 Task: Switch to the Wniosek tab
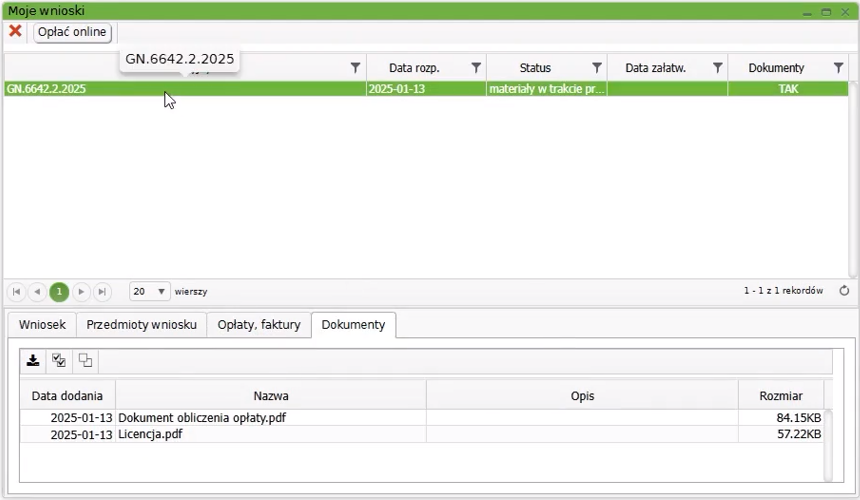(42, 325)
